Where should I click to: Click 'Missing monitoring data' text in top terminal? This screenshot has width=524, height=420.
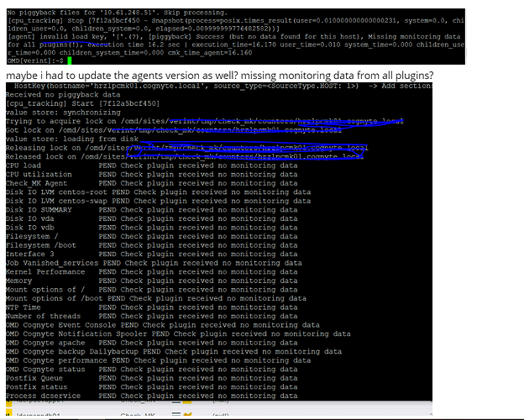coord(414,37)
